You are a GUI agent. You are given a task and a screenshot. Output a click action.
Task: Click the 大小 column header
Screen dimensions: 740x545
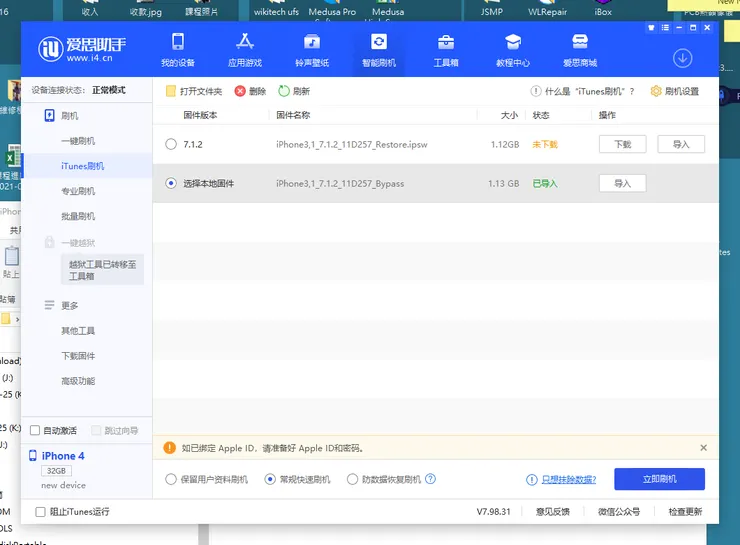(x=509, y=115)
